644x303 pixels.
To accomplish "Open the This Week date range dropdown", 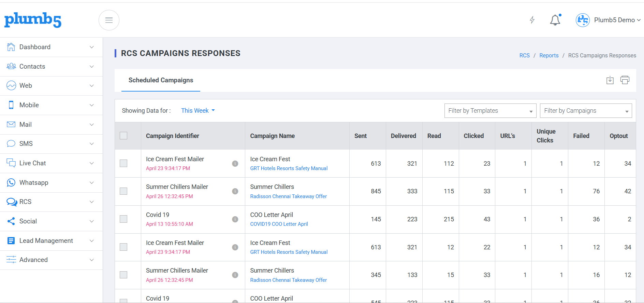I will [198, 111].
